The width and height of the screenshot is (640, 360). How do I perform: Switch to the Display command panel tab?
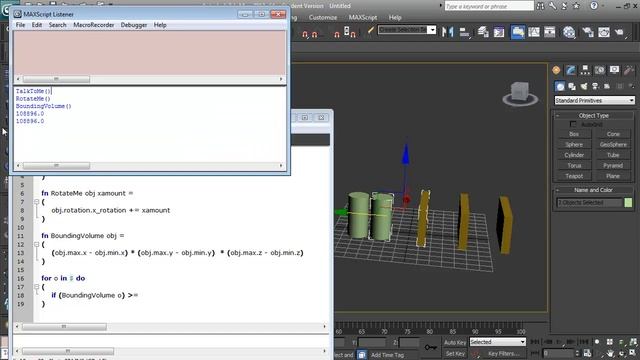point(614,70)
